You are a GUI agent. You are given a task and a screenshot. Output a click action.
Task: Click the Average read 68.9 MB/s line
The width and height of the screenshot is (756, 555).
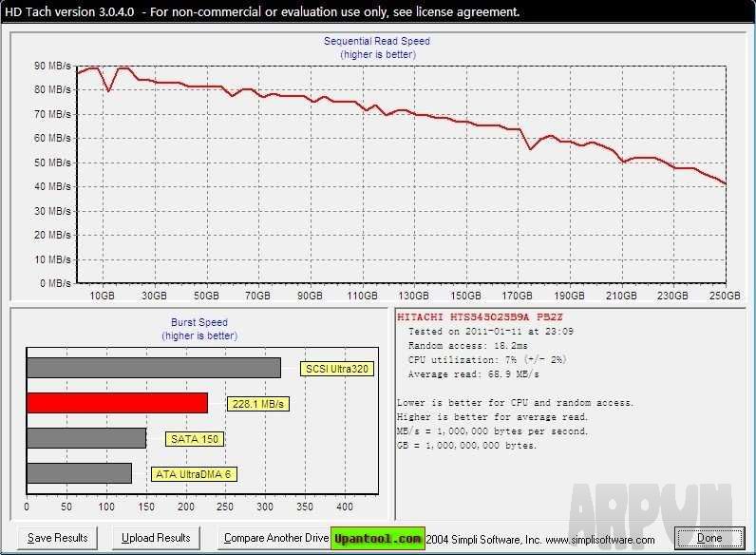[x=466, y=375]
